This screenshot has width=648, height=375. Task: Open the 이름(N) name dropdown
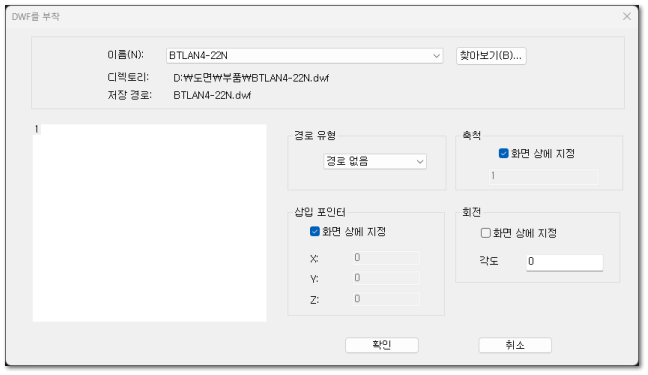[305, 56]
